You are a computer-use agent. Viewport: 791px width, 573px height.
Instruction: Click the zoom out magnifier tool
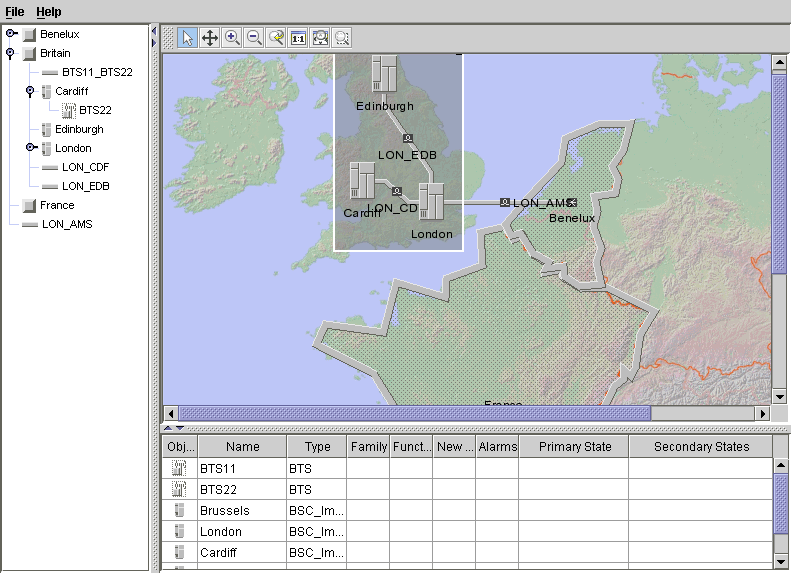[254, 38]
